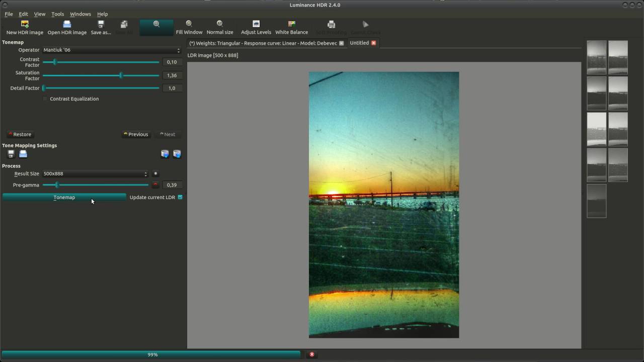Select the single bottom-row preview thumbnail
The height and width of the screenshot is (362, 644).
click(x=597, y=201)
